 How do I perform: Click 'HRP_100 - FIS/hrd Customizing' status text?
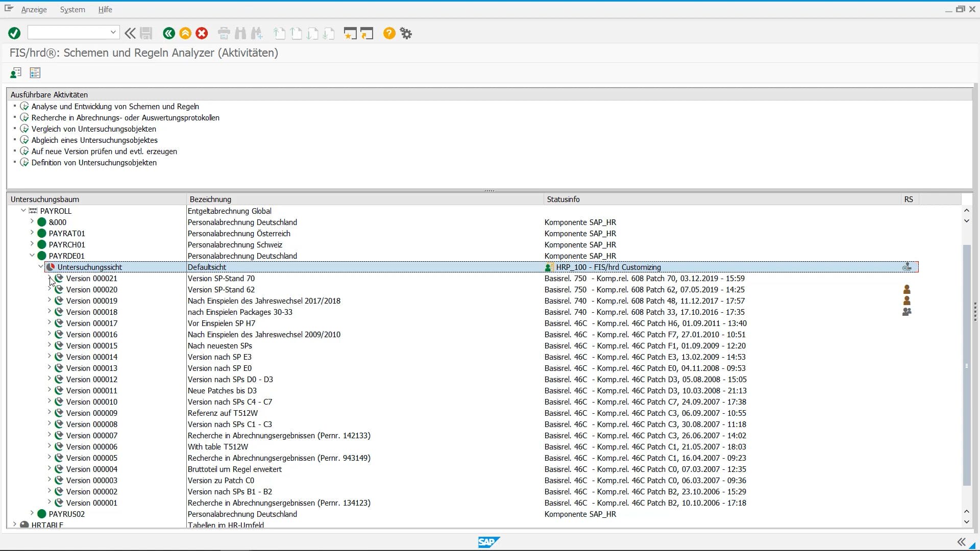coord(608,267)
